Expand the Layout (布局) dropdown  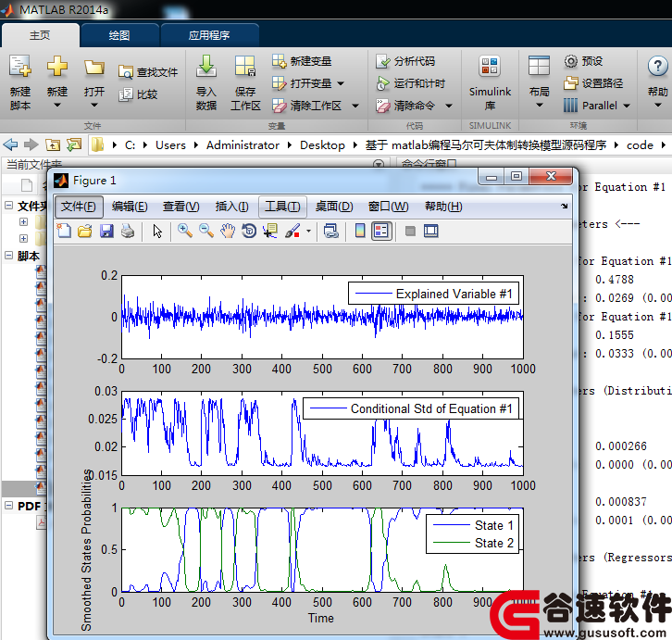pos(539,105)
